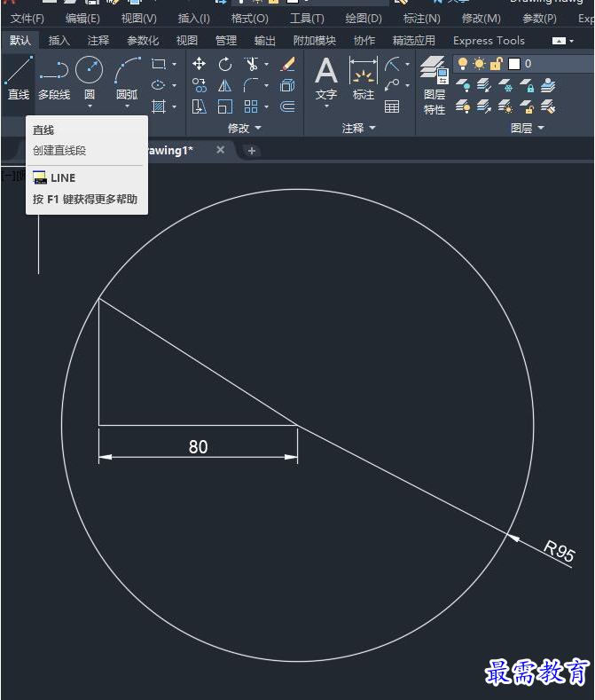Close the Drawing1 document tab
This screenshot has height=700, width=595.
220,150
